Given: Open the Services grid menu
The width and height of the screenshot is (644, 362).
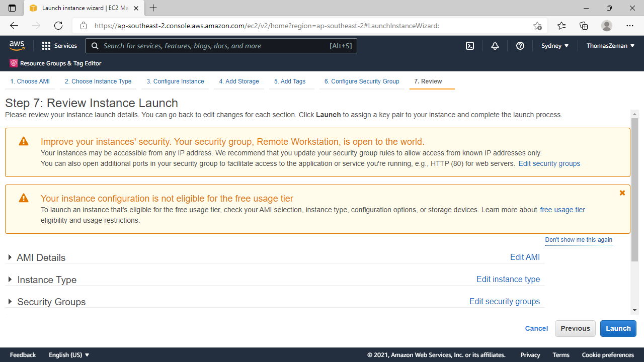Looking at the screenshot, I should [46, 46].
